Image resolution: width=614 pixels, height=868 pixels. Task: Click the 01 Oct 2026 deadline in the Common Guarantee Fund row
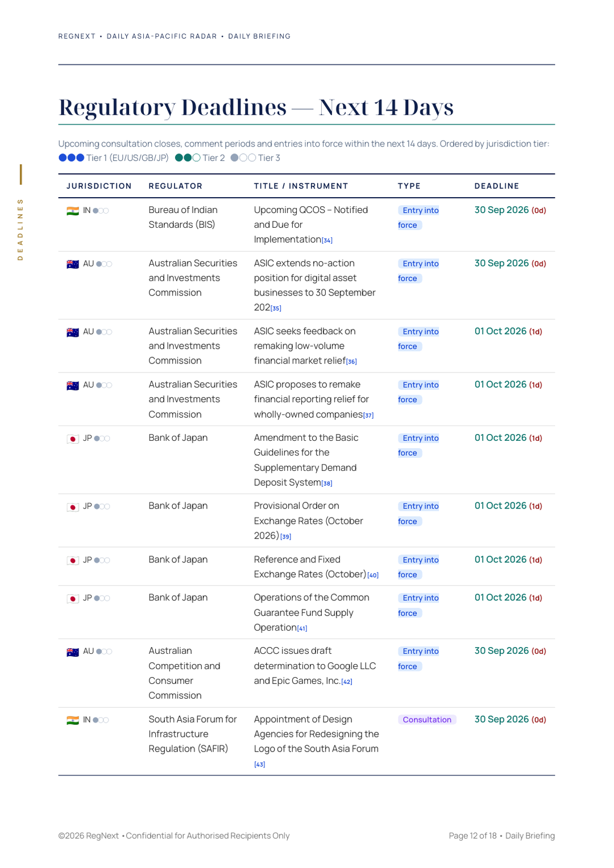pos(508,598)
